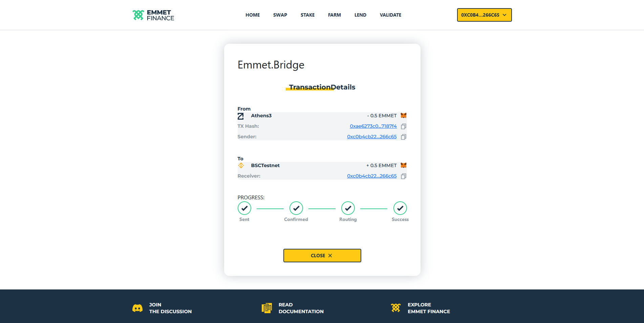Image resolution: width=644 pixels, height=323 pixels.
Task: Copy the TX Hash value
Action: click(x=403, y=126)
